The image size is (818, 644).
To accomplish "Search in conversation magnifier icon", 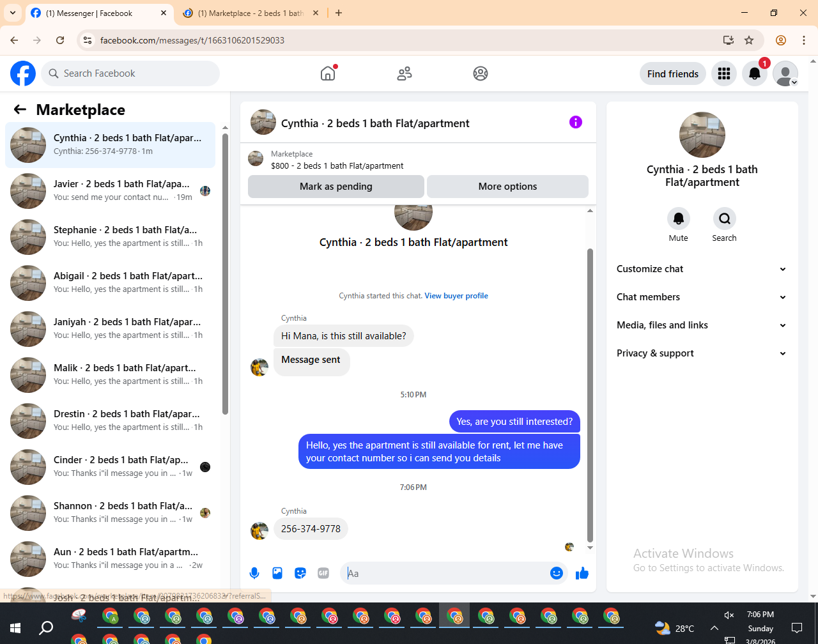I will click(x=725, y=218).
